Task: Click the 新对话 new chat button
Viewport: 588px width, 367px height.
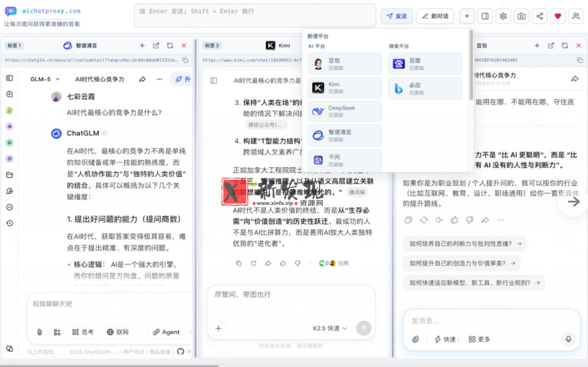Action: [435, 16]
